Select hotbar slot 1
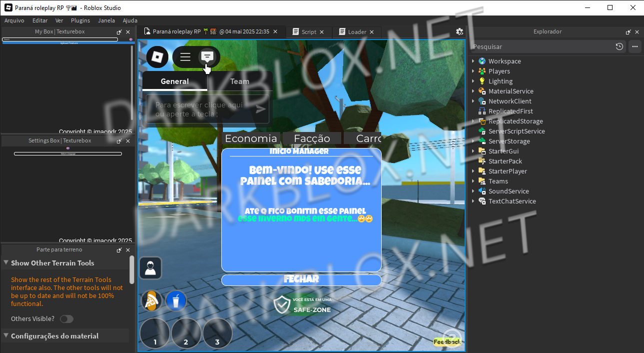Image resolution: width=644 pixels, height=353 pixels. coord(155,333)
